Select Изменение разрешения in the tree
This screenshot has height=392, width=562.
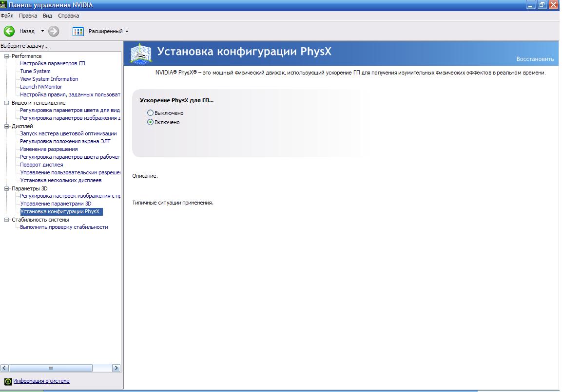[x=49, y=149]
